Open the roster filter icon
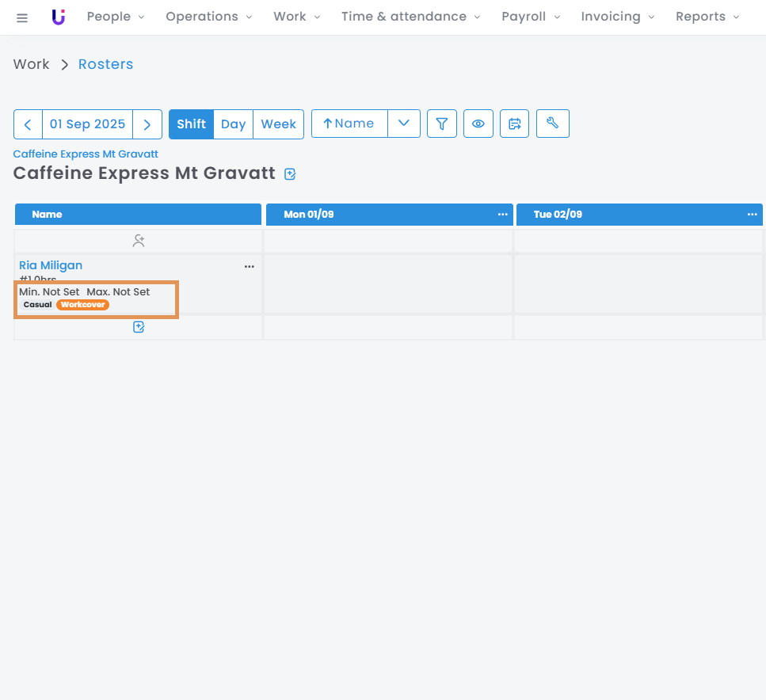This screenshot has width=766, height=700. [x=442, y=124]
